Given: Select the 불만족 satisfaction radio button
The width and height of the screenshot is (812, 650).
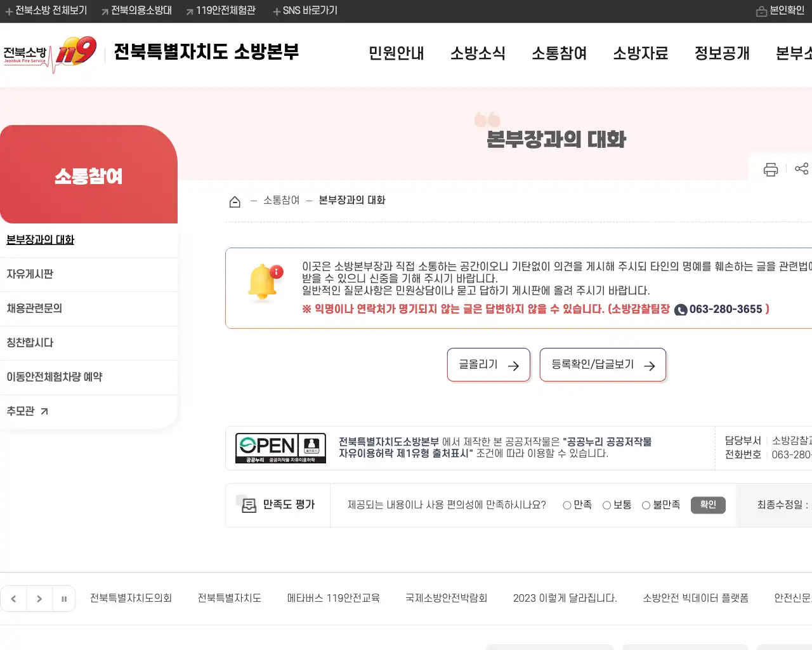Looking at the screenshot, I should click(x=645, y=505).
